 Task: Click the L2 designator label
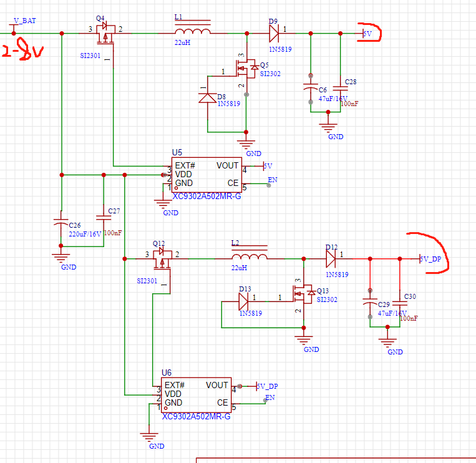[x=235, y=243]
